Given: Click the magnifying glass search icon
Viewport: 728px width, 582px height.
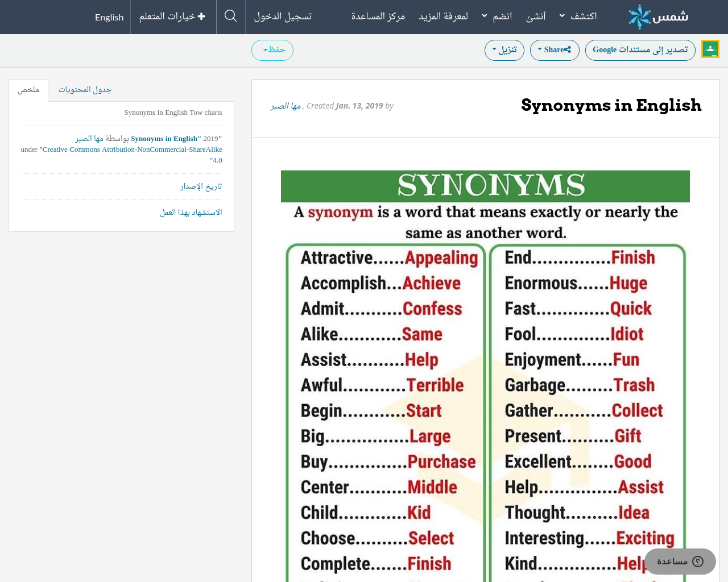Looking at the screenshot, I should pos(230,16).
